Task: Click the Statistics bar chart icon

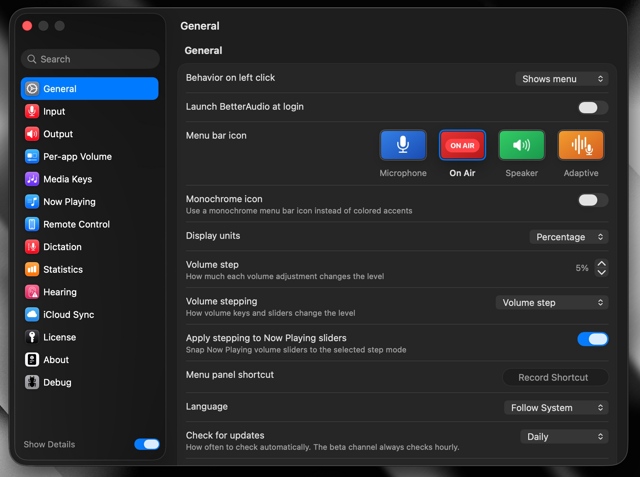Action: pyautogui.click(x=32, y=269)
